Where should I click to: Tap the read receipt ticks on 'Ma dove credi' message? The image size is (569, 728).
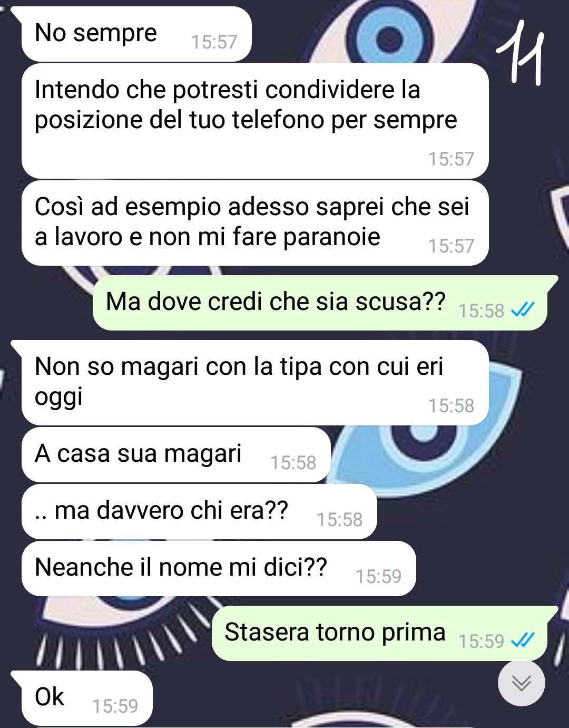pos(523,310)
